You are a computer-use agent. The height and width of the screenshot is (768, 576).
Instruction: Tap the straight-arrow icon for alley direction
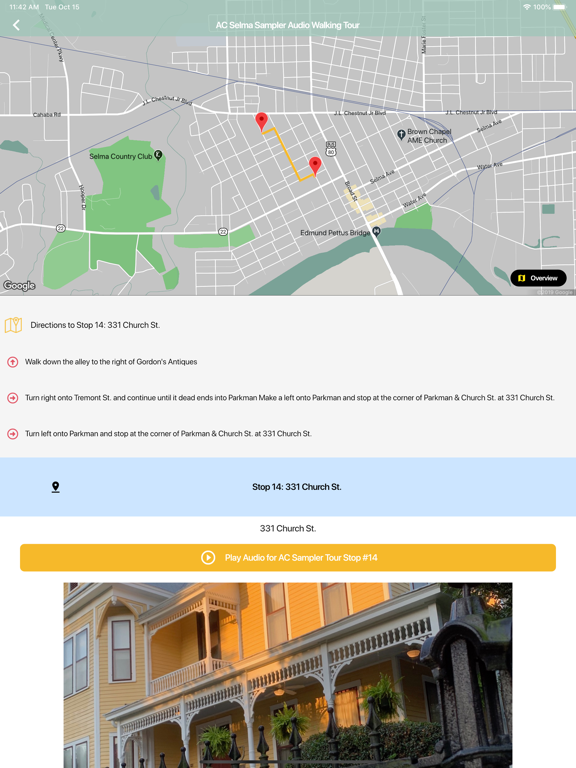pyautogui.click(x=13, y=362)
